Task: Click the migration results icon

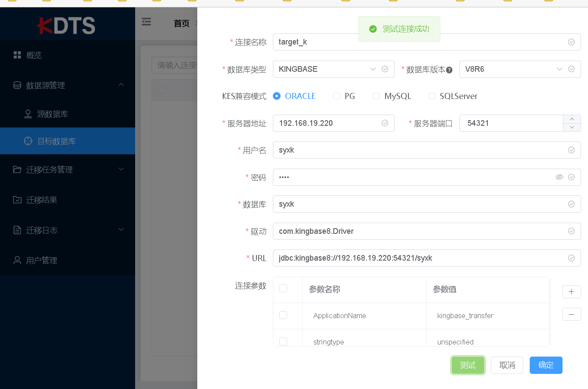Action: [17, 200]
